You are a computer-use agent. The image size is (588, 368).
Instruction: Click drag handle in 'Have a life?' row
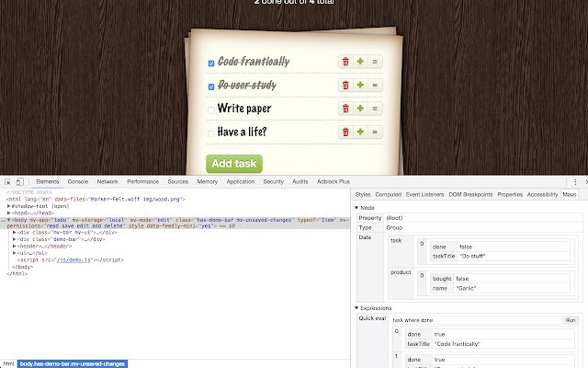point(375,132)
